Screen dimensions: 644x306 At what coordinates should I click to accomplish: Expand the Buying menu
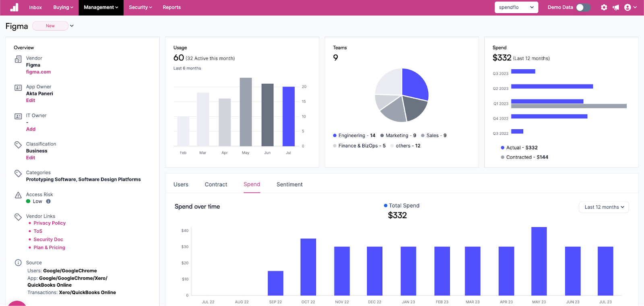click(x=63, y=7)
